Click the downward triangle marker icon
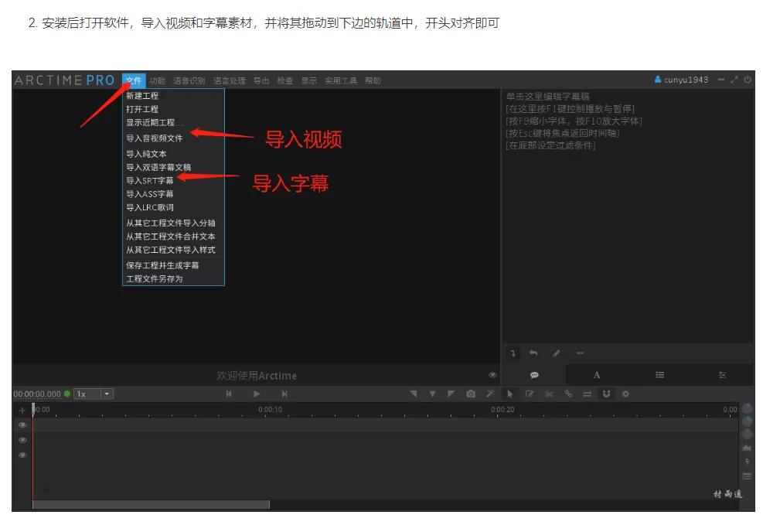The height and width of the screenshot is (532, 763). coord(432,394)
